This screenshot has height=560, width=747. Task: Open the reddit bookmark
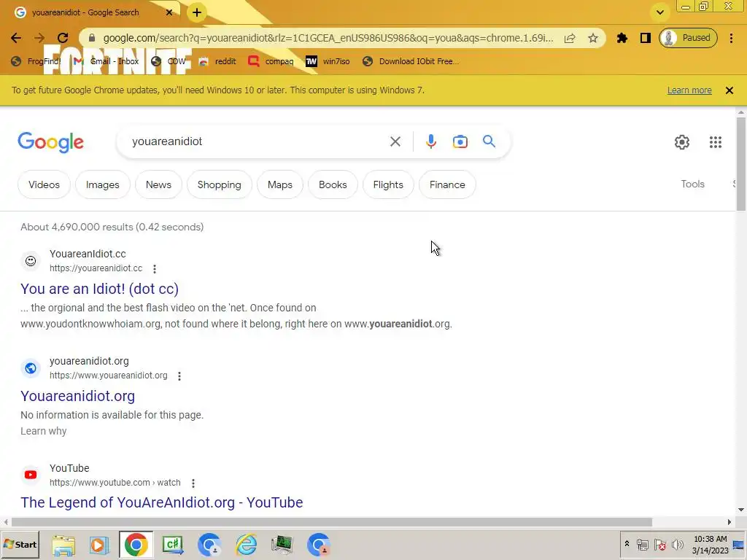point(217,61)
